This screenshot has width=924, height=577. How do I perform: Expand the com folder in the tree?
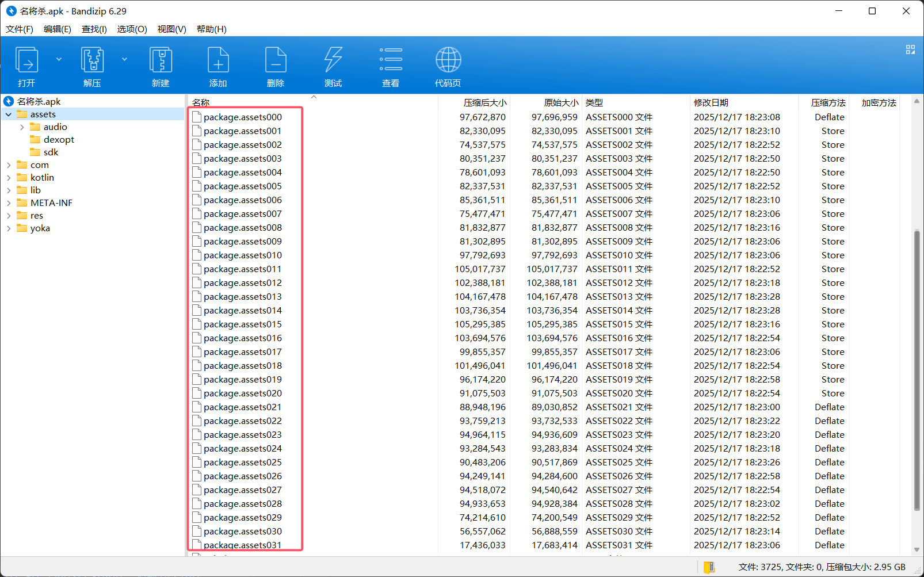click(9, 165)
